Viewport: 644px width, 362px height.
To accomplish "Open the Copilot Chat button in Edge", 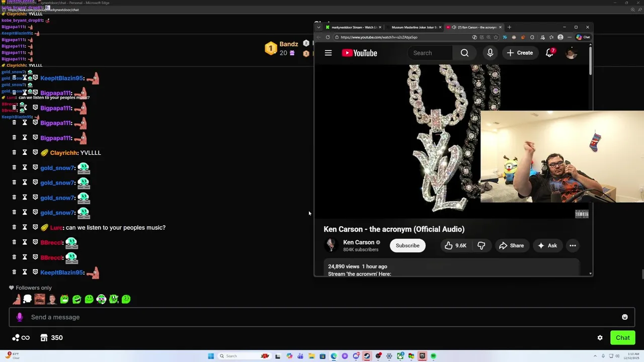I will (x=583, y=37).
